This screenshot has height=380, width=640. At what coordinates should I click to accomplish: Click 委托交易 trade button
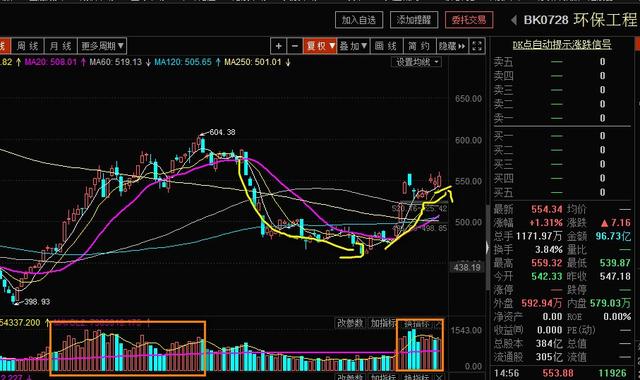coord(469,20)
